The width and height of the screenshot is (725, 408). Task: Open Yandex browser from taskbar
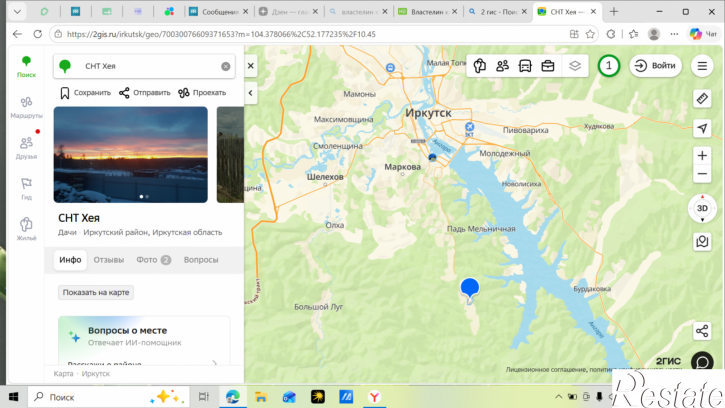point(374,397)
